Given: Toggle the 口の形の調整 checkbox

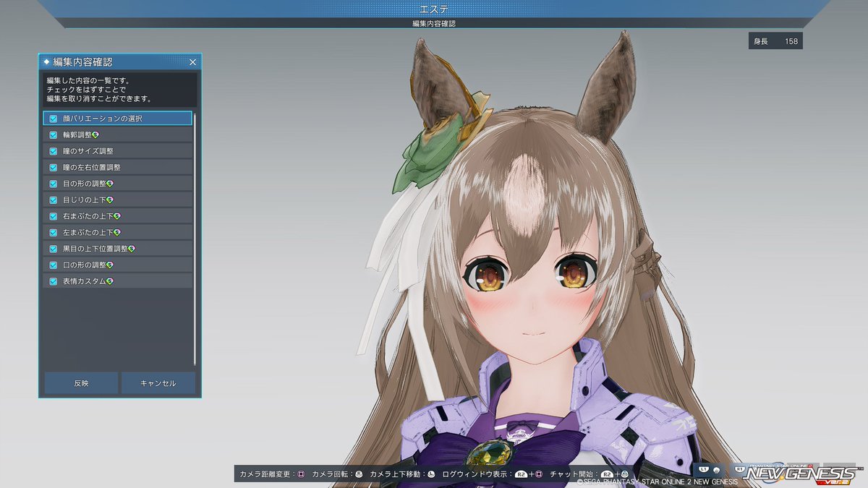Looking at the screenshot, I should point(54,265).
